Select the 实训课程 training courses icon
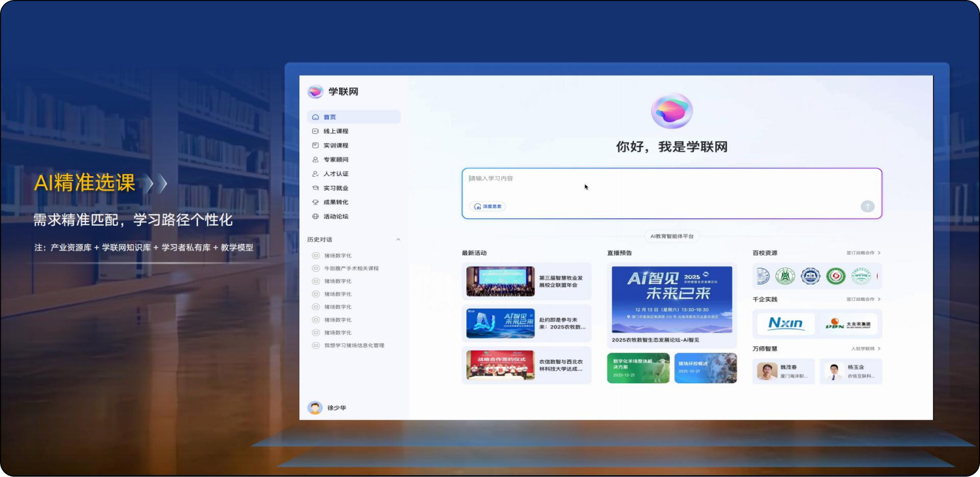Image resolution: width=980 pixels, height=477 pixels. pos(315,145)
